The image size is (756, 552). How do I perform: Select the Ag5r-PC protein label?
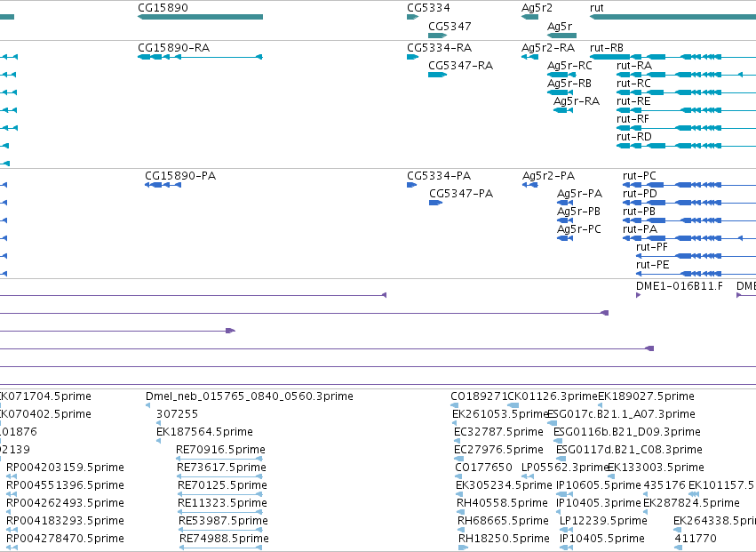pos(579,229)
